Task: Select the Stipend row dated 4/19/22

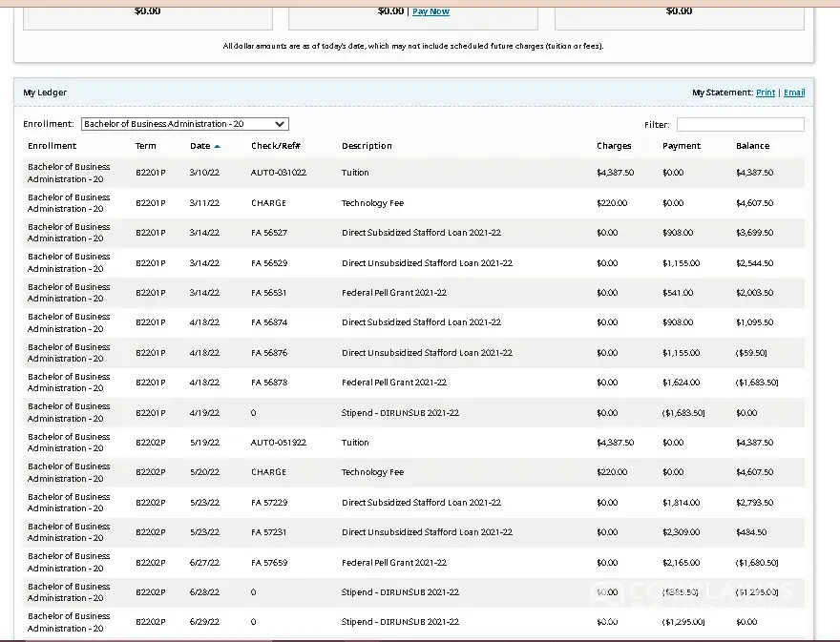Action: (400, 413)
